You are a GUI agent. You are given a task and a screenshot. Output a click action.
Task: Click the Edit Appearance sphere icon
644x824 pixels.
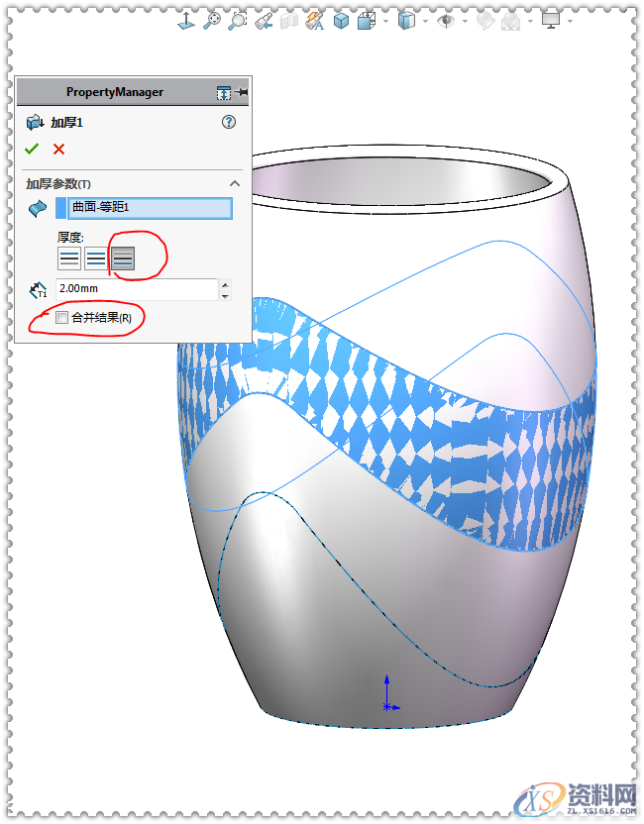(485, 21)
